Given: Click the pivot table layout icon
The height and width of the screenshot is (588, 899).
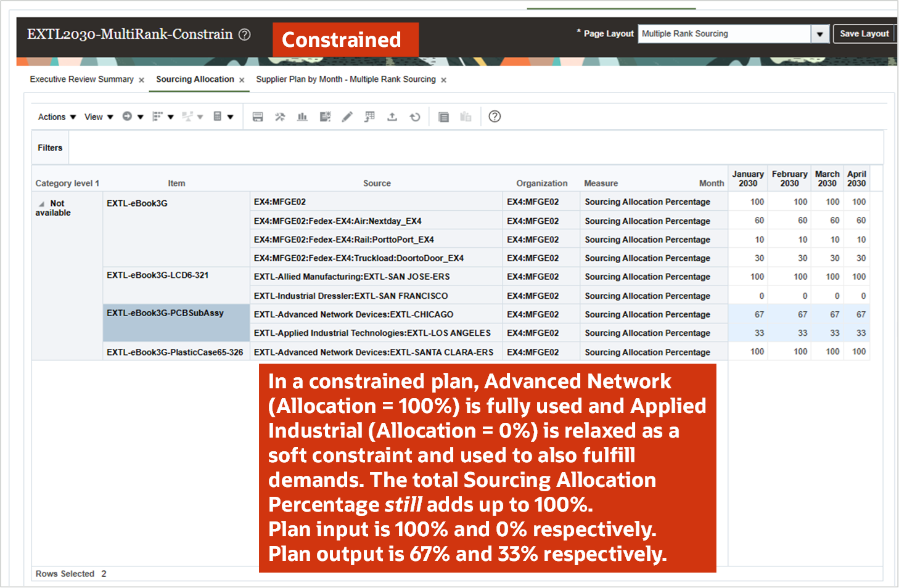Looking at the screenshot, I should pyautogui.click(x=369, y=116).
